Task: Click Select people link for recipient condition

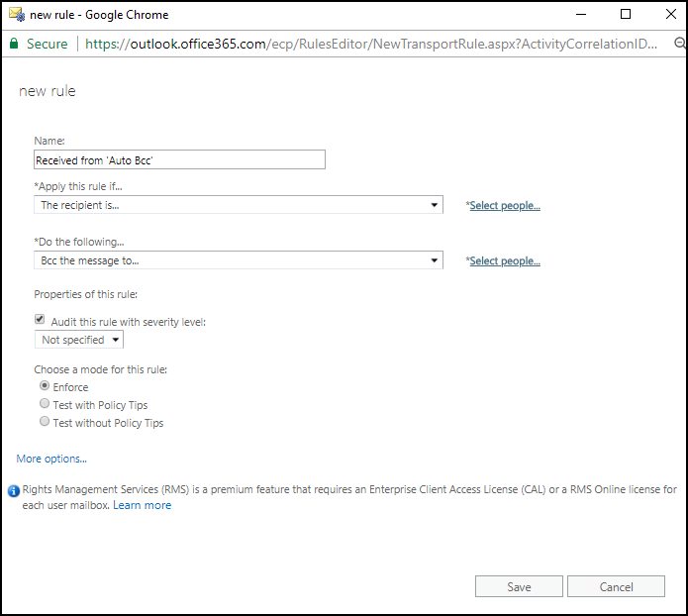Action: coord(505,206)
